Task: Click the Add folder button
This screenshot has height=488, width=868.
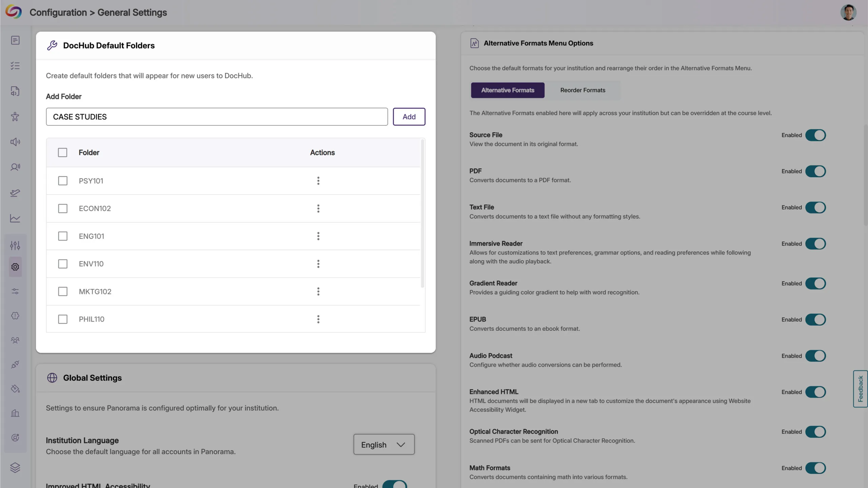Action: (x=409, y=117)
